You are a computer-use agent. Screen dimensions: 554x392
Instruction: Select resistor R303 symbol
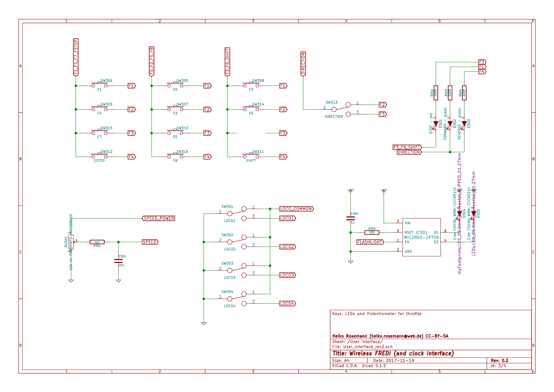tap(450, 93)
